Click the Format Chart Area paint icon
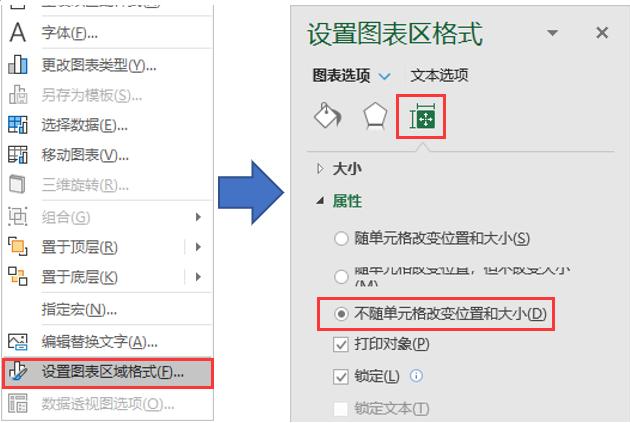Screen dimensions: 630x423 tap(18, 372)
